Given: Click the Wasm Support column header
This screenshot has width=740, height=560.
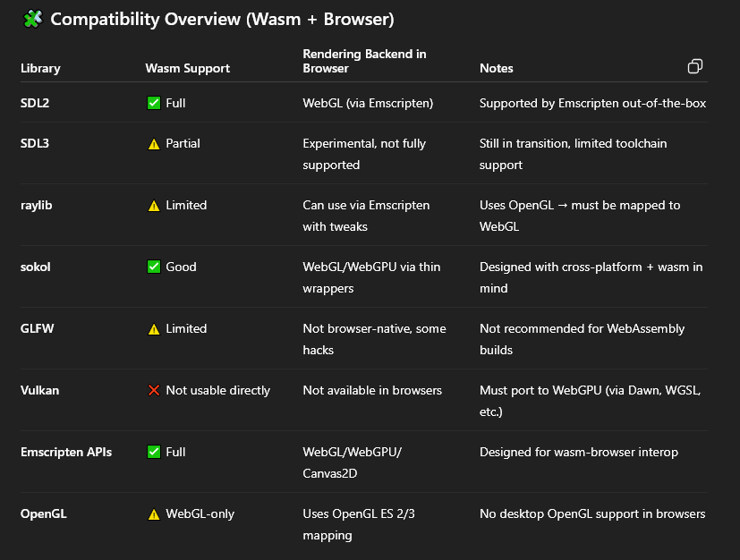Looking at the screenshot, I should pos(187,68).
